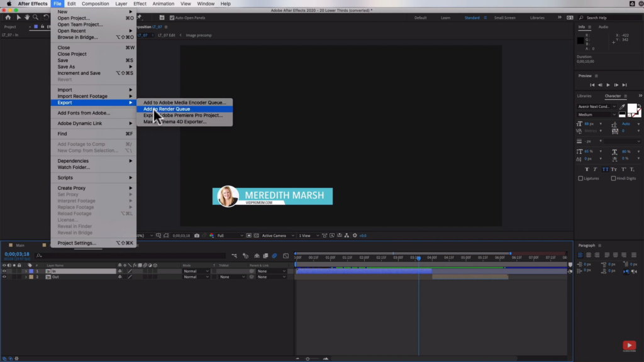Open Avenir Next Cond font dropdown
The image size is (644, 362).
pyautogui.click(x=597, y=107)
